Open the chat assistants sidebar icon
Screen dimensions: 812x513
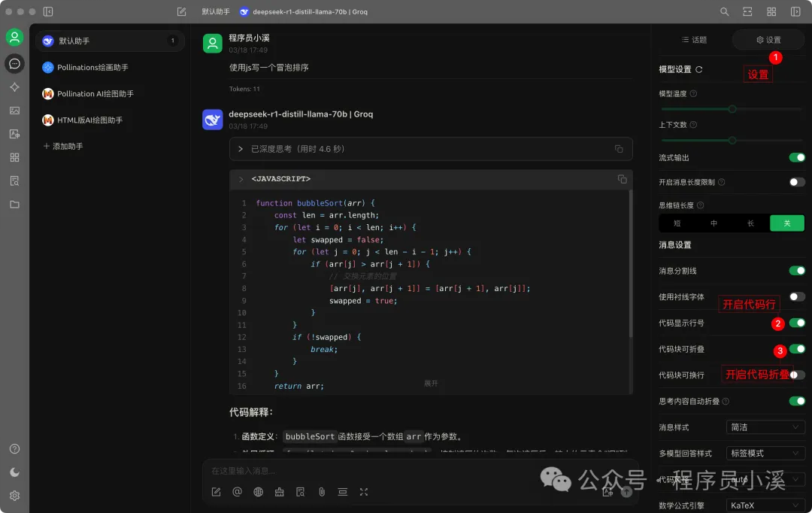(x=14, y=63)
